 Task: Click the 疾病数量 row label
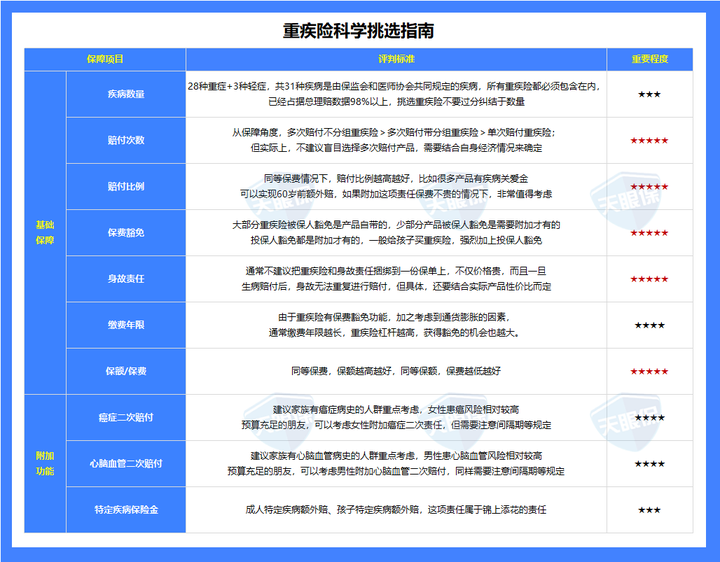(x=125, y=94)
